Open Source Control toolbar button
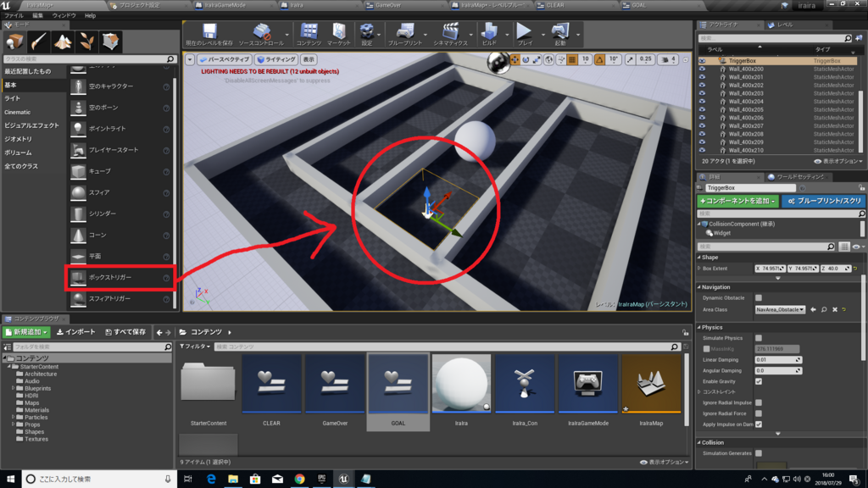The width and height of the screenshot is (868, 488). pos(261,34)
